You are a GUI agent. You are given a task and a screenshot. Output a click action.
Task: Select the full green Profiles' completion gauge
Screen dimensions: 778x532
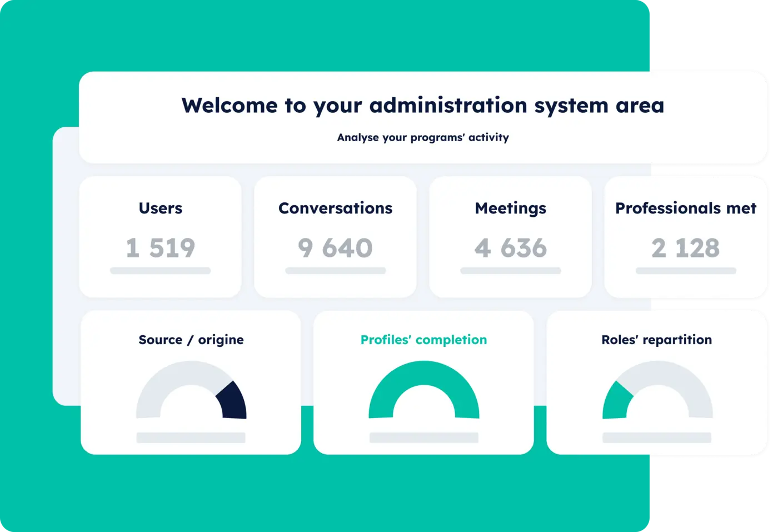click(x=423, y=372)
